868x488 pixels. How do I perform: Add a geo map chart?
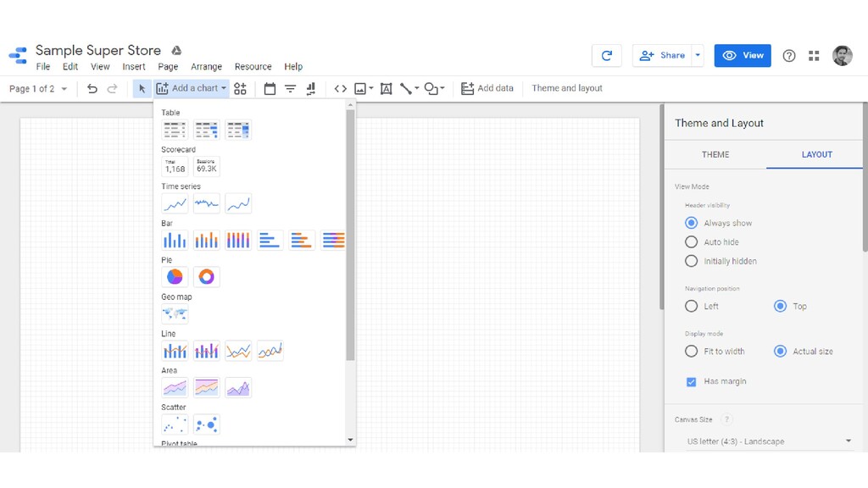coord(175,313)
